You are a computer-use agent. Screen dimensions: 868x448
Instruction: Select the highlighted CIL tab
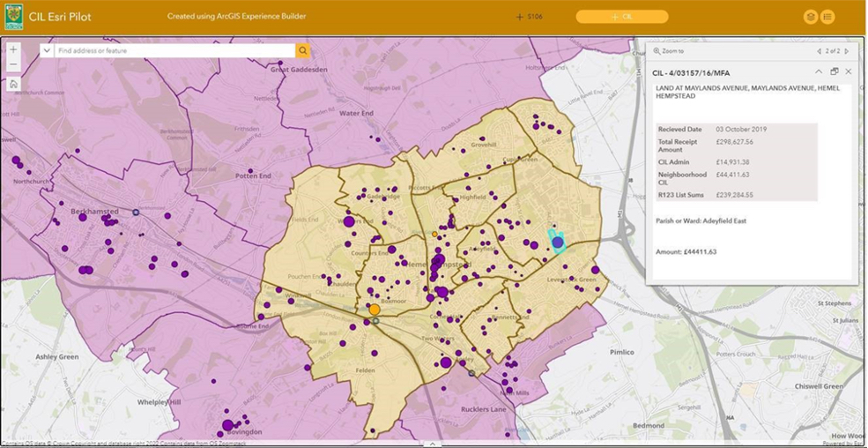point(622,17)
